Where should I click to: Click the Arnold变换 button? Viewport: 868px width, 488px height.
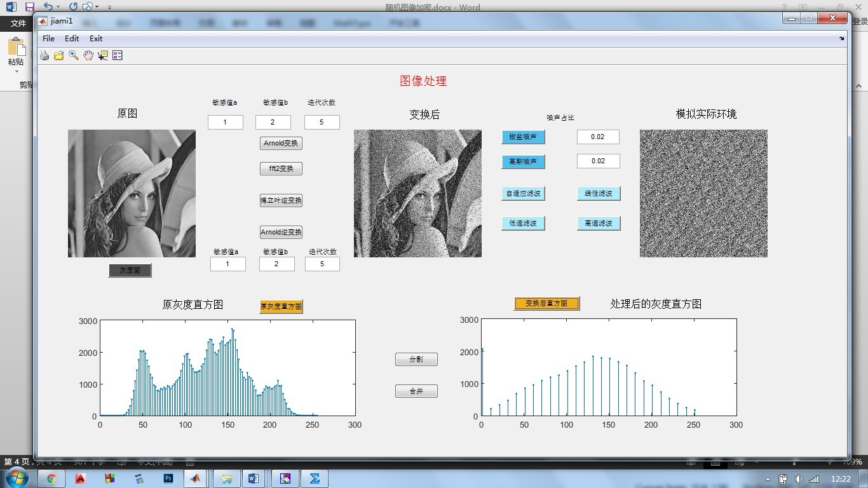pyautogui.click(x=281, y=143)
